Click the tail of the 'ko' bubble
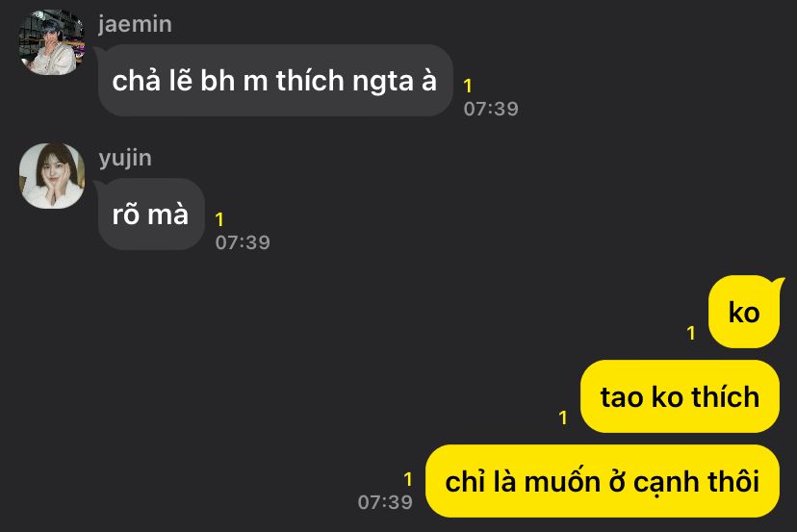 (777, 283)
